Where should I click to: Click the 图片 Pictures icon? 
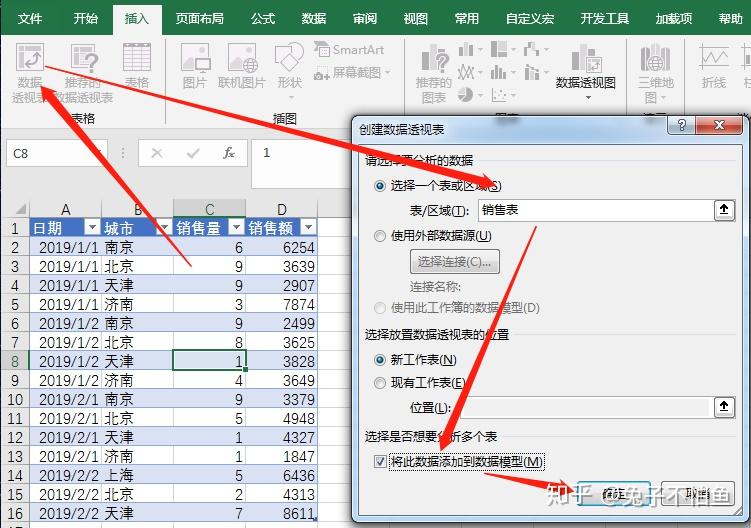195,58
